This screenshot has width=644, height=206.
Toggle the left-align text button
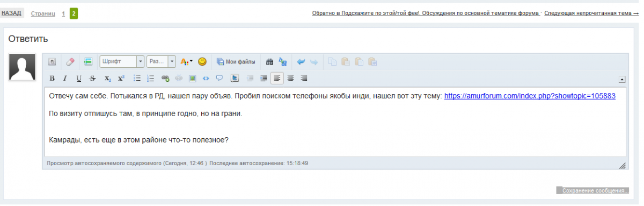(x=277, y=79)
